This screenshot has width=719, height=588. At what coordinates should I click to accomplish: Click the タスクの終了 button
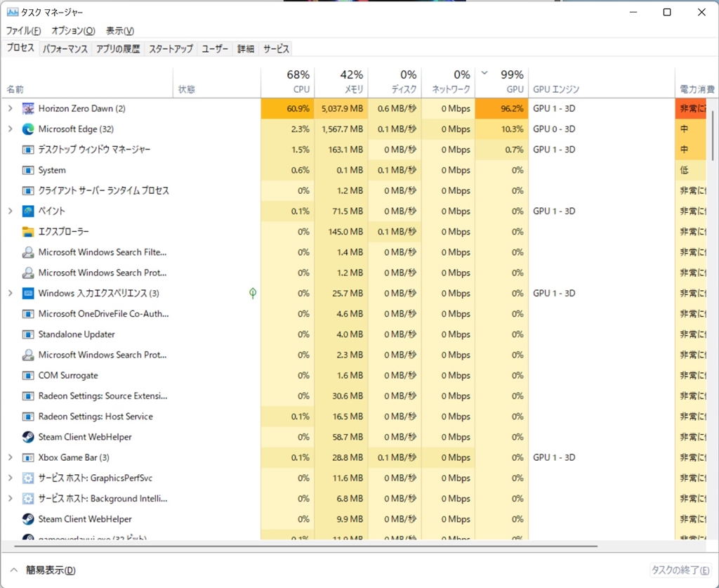[681, 570]
